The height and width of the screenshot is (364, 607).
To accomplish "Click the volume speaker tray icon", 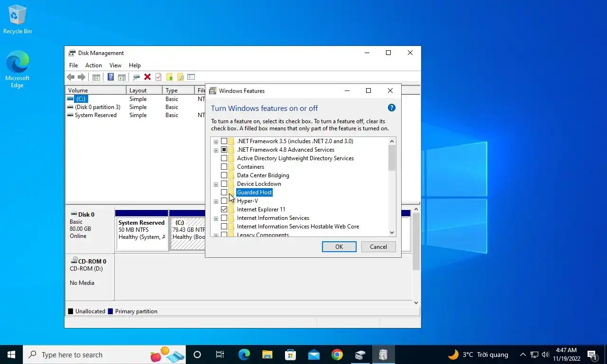I will (x=545, y=355).
